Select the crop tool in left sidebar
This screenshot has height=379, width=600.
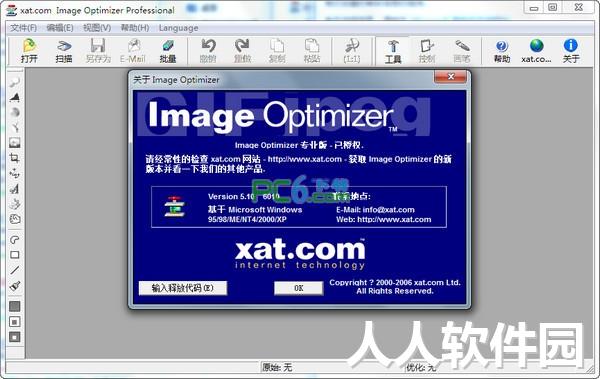(x=15, y=158)
